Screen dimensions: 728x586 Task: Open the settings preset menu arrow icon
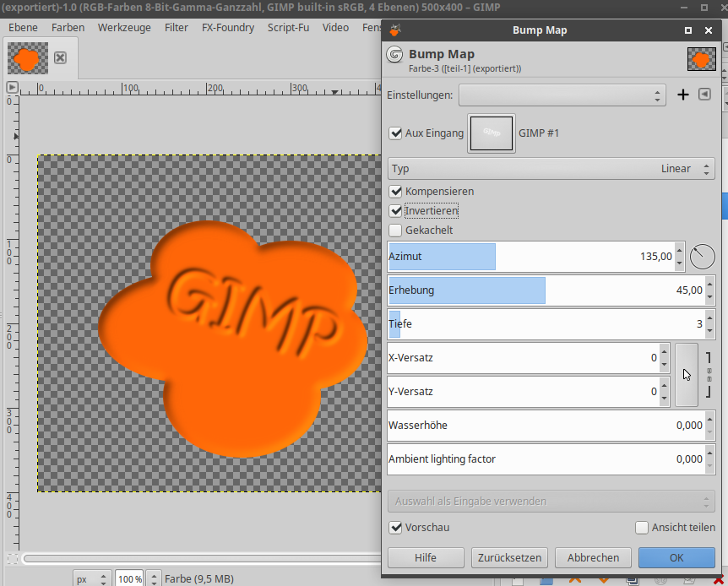pyautogui.click(x=705, y=95)
